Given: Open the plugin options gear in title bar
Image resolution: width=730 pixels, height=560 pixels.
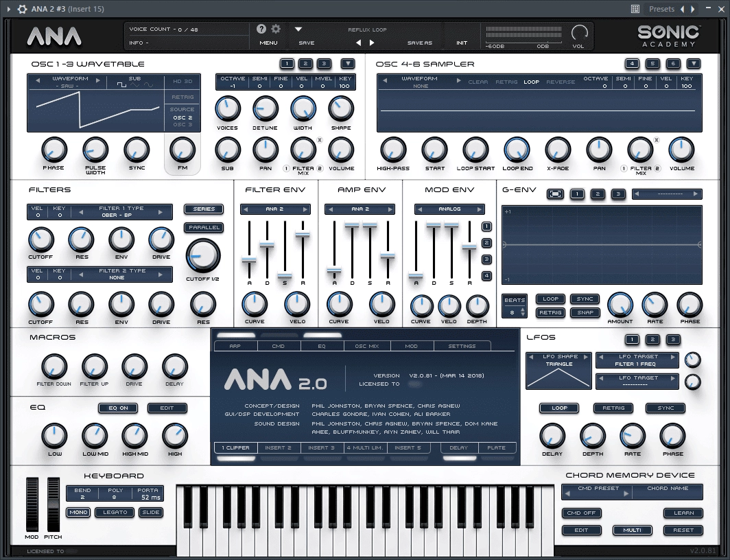Looking at the screenshot, I should [x=22, y=9].
